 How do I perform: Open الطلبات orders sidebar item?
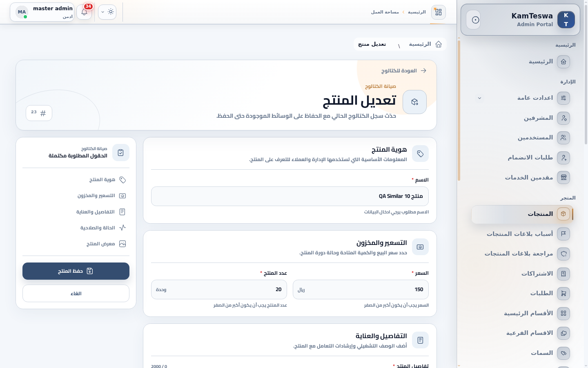(x=522, y=294)
